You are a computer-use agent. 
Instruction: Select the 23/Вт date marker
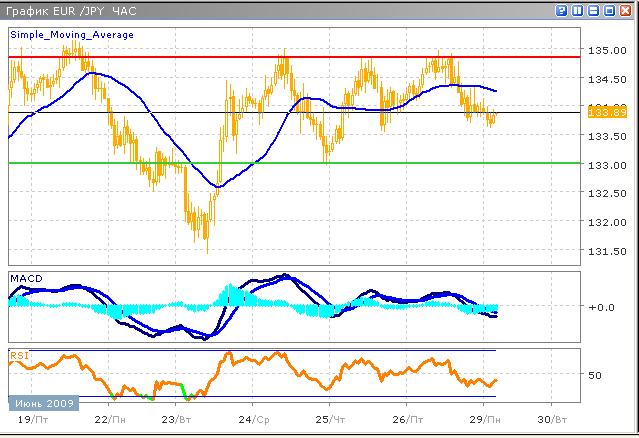tap(178, 420)
